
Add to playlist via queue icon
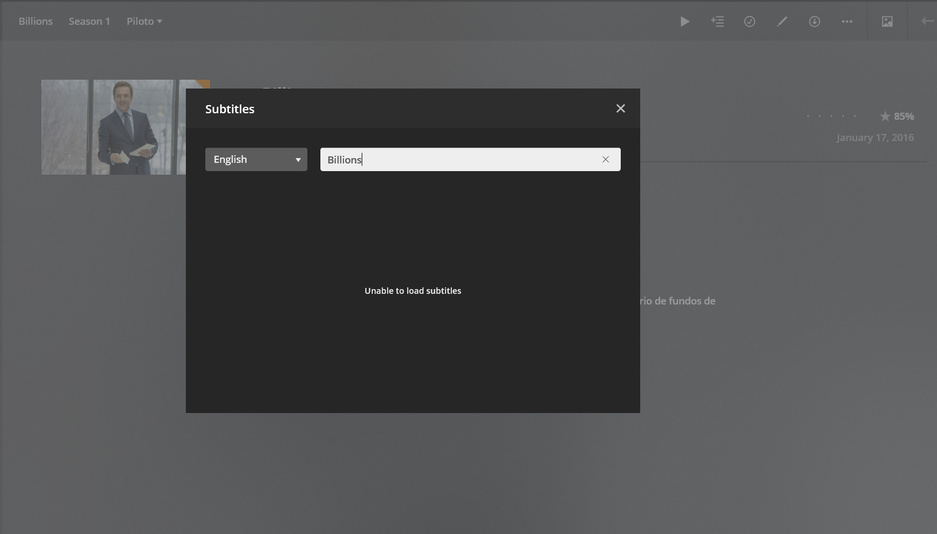717,22
